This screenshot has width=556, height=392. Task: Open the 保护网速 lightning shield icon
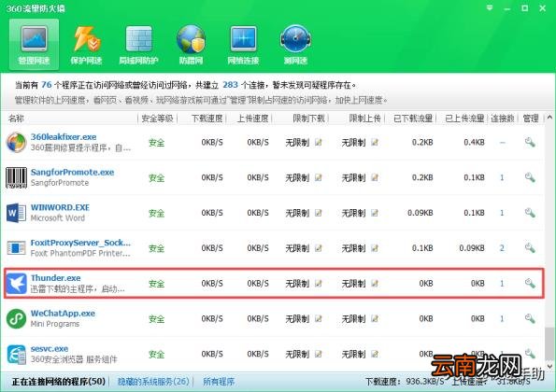[87, 38]
